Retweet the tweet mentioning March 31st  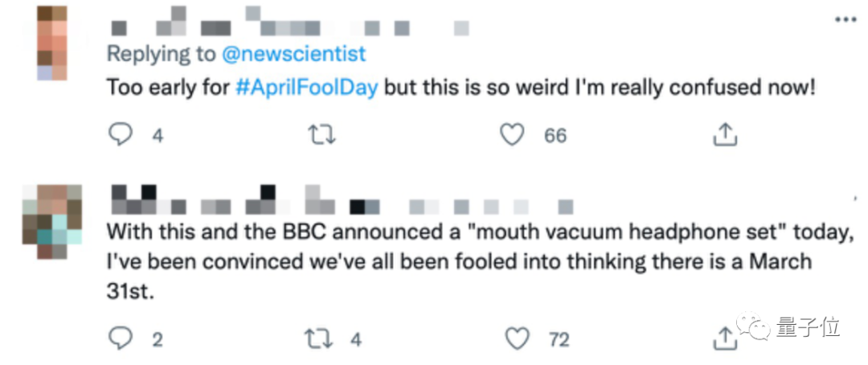tap(321, 338)
